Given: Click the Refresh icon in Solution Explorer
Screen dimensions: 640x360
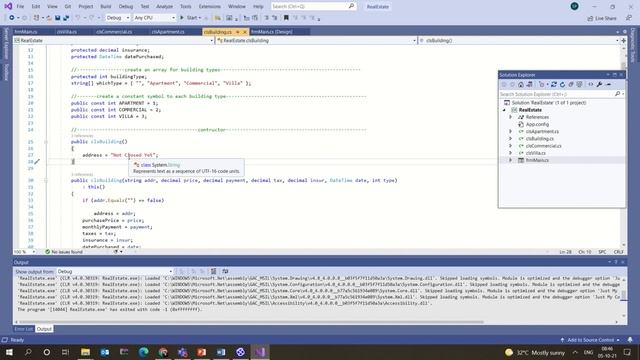Looking at the screenshot, I should (x=562, y=84).
